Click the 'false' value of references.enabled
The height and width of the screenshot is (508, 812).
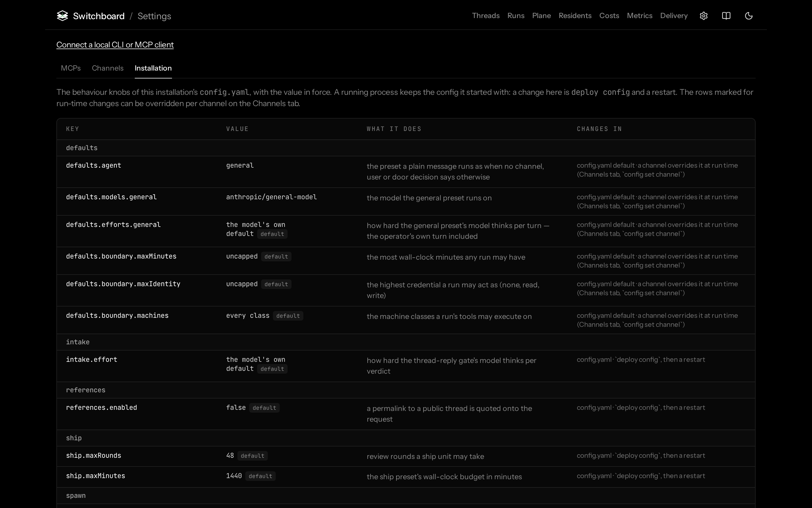[x=236, y=408]
